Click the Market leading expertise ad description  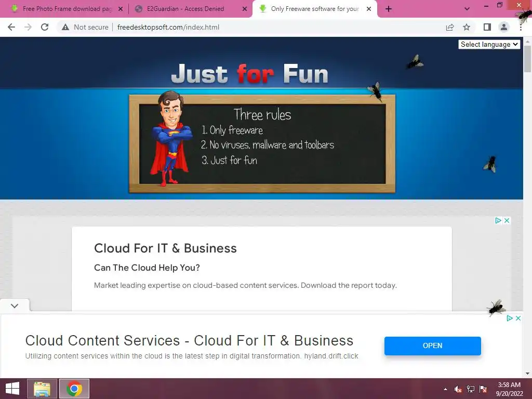click(x=245, y=285)
